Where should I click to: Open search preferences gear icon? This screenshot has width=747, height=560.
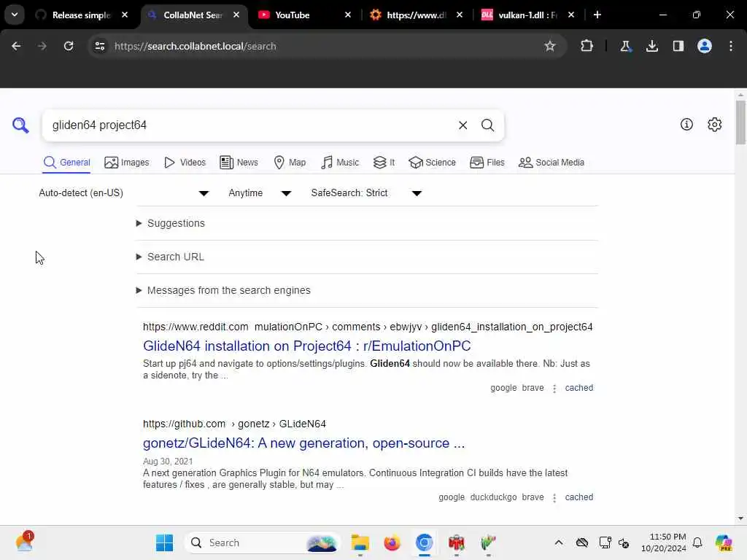pos(714,124)
